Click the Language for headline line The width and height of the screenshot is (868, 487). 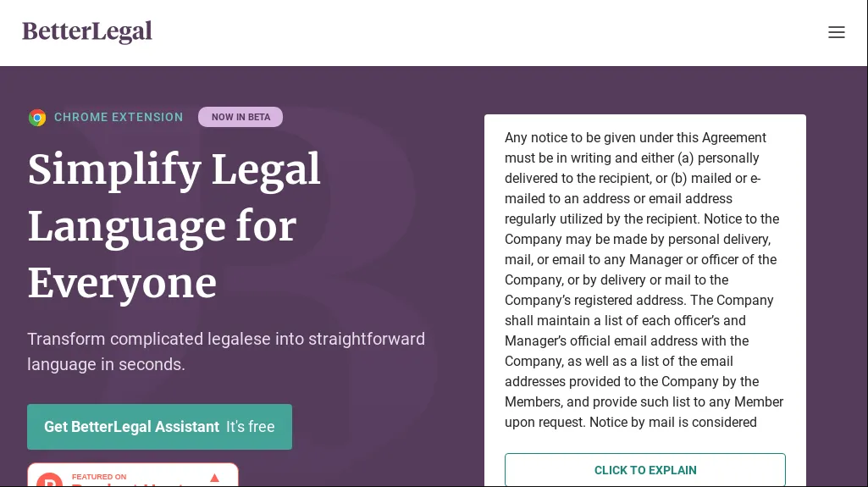[x=162, y=227]
